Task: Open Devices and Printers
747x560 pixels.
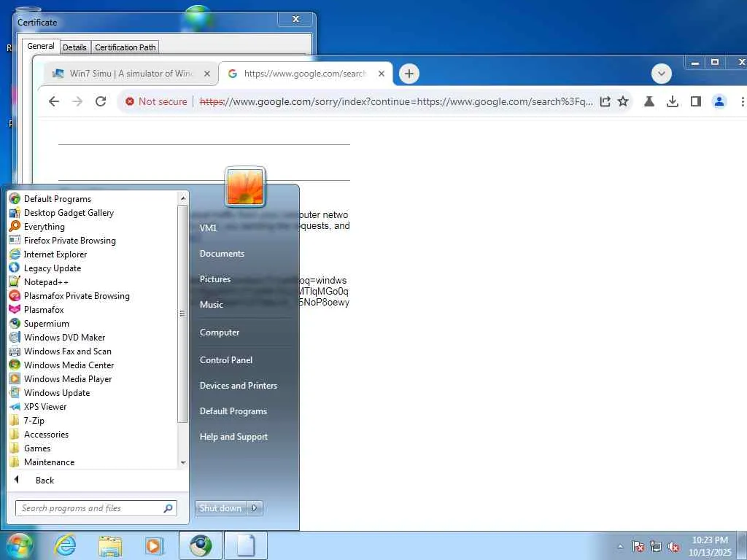Action: [x=239, y=386]
